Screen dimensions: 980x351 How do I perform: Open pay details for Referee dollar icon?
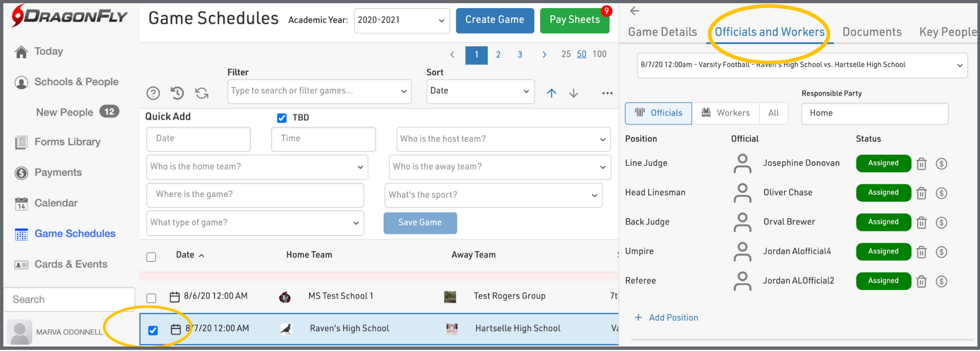pos(941,282)
